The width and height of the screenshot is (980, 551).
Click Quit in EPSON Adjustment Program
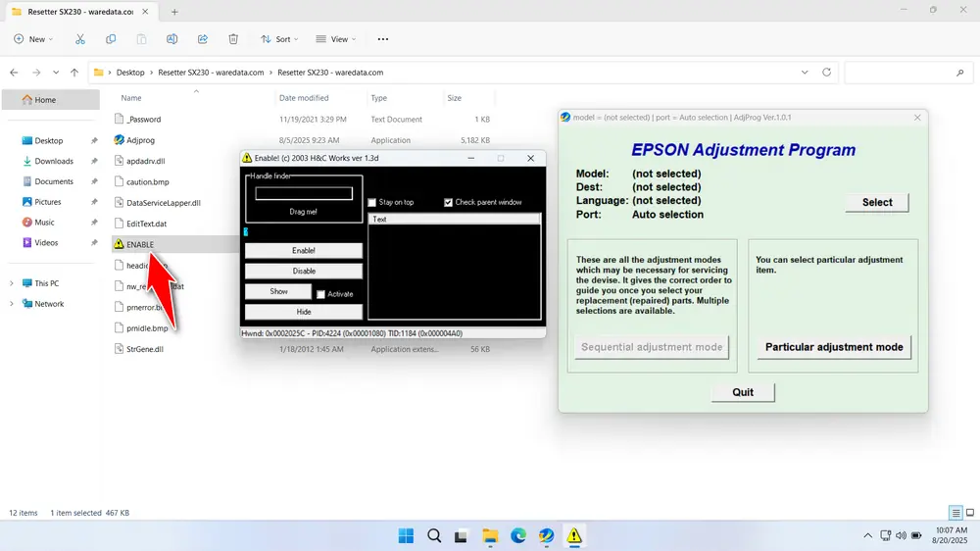743,392
